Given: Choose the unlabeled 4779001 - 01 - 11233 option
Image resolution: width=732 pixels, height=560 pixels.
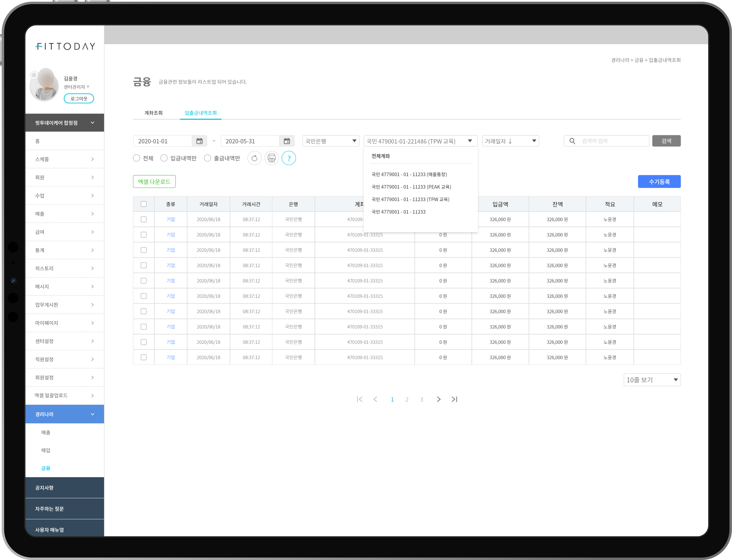Looking at the screenshot, I should coord(398,212).
